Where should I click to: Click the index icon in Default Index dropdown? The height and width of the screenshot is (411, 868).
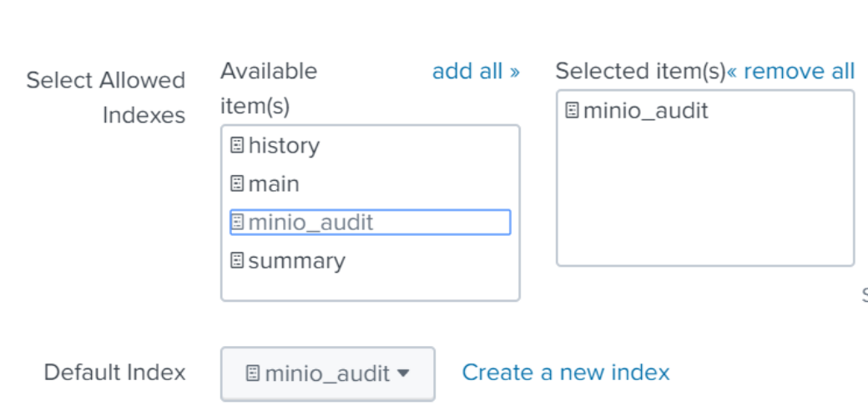(253, 373)
